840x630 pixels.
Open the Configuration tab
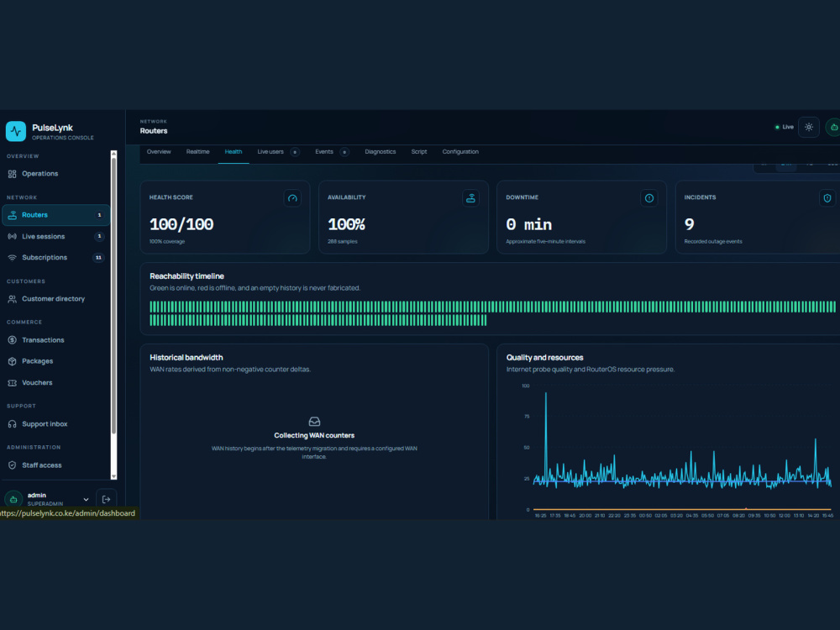(460, 152)
